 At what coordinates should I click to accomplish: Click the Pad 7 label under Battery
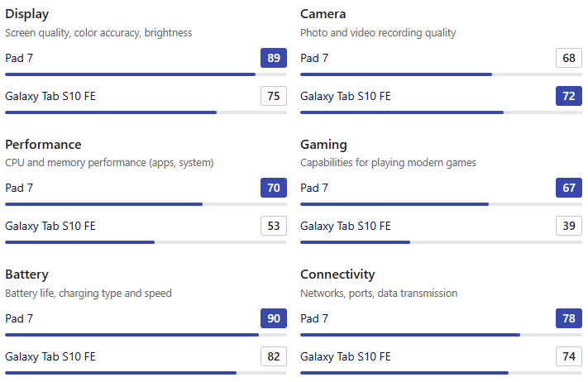click(x=19, y=318)
